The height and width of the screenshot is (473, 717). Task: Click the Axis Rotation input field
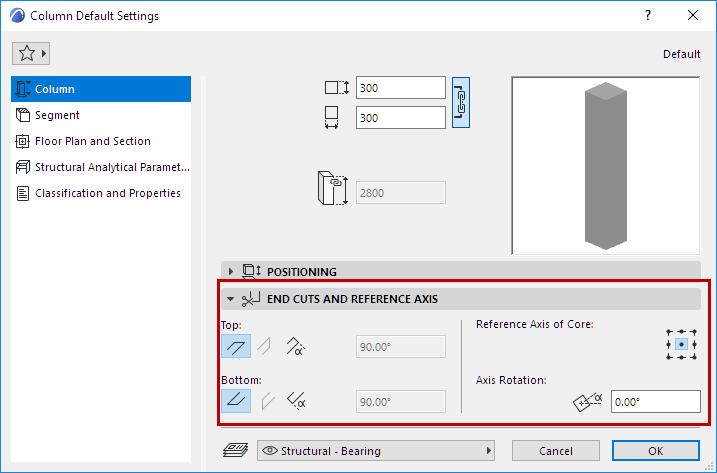pyautogui.click(x=655, y=402)
